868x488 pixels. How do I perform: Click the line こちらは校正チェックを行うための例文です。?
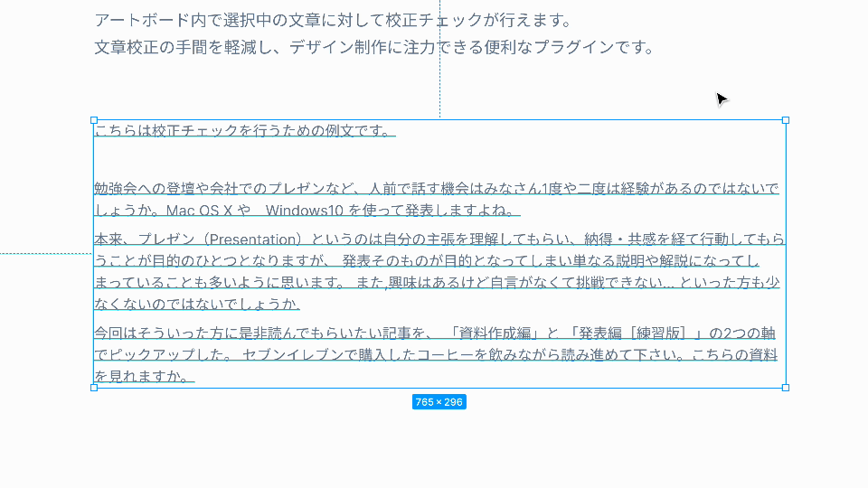244,130
